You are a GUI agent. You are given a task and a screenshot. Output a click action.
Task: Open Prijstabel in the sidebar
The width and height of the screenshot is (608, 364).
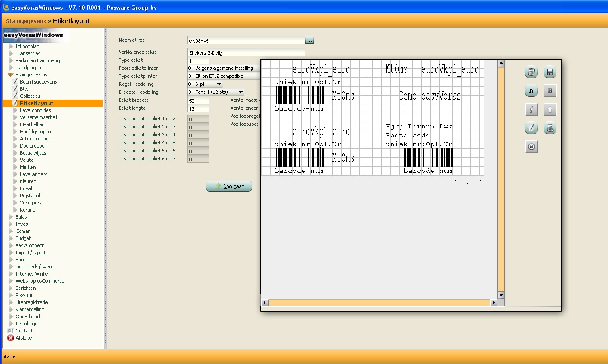[30, 196]
